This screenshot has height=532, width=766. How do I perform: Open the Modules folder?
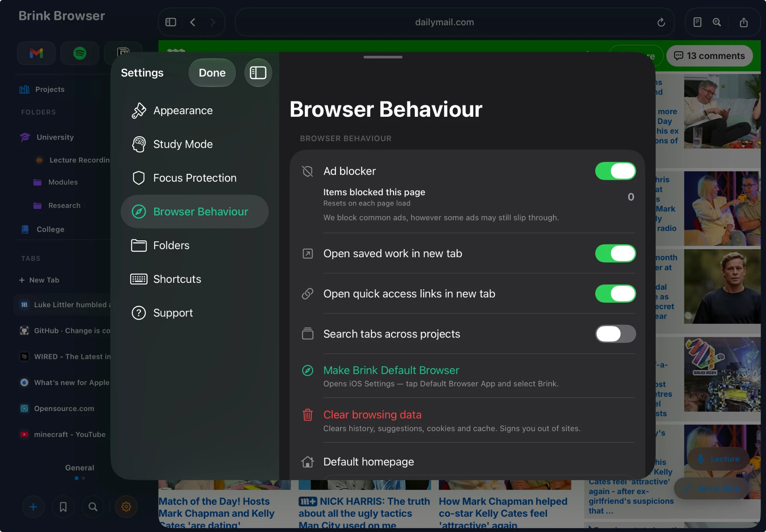[x=56, y=182]
